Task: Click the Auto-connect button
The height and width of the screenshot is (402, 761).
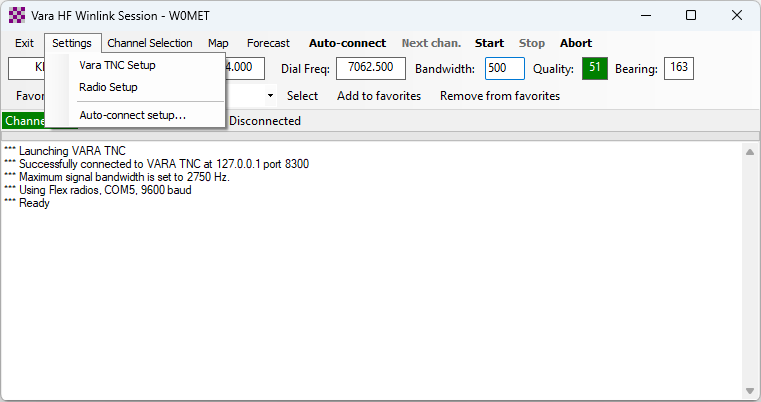Action: [347, 43]
